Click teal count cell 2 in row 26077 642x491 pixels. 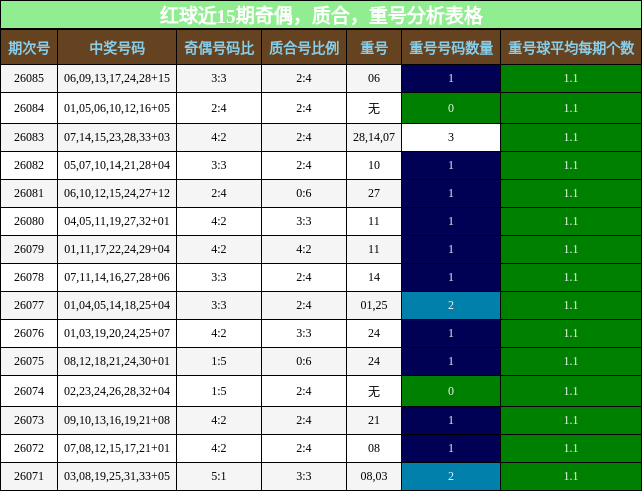[451, 305]
